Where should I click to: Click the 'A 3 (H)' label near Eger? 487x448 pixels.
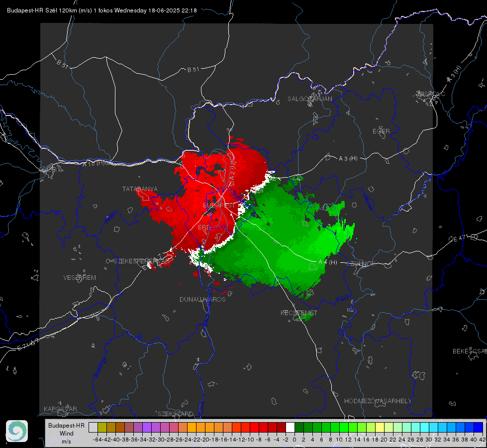coord(348,159)
